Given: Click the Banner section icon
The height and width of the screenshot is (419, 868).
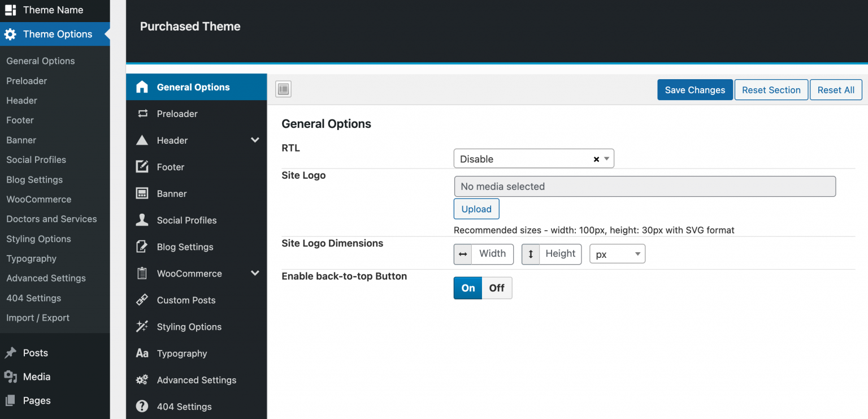Looking at the screenshot, I should (142, 193).
